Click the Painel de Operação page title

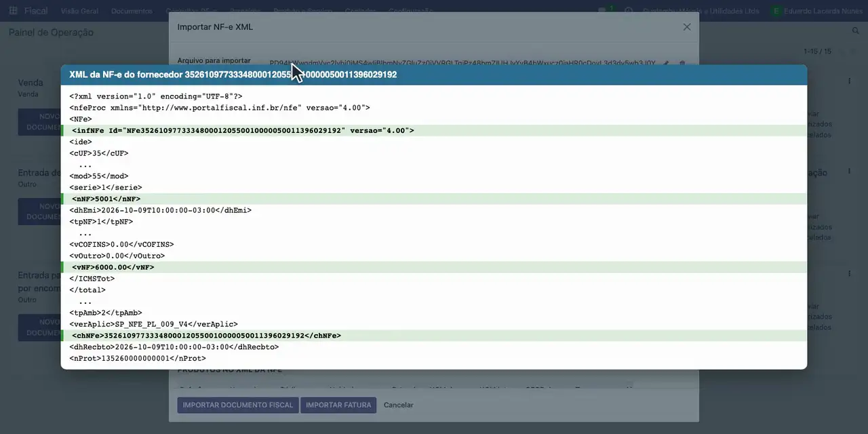(51, 32)
